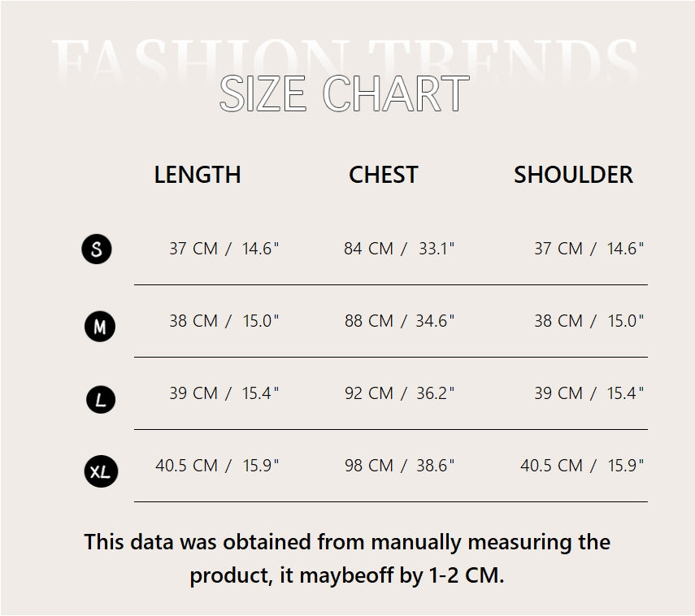Click the SIZE CHART title

tap(345, 94)
